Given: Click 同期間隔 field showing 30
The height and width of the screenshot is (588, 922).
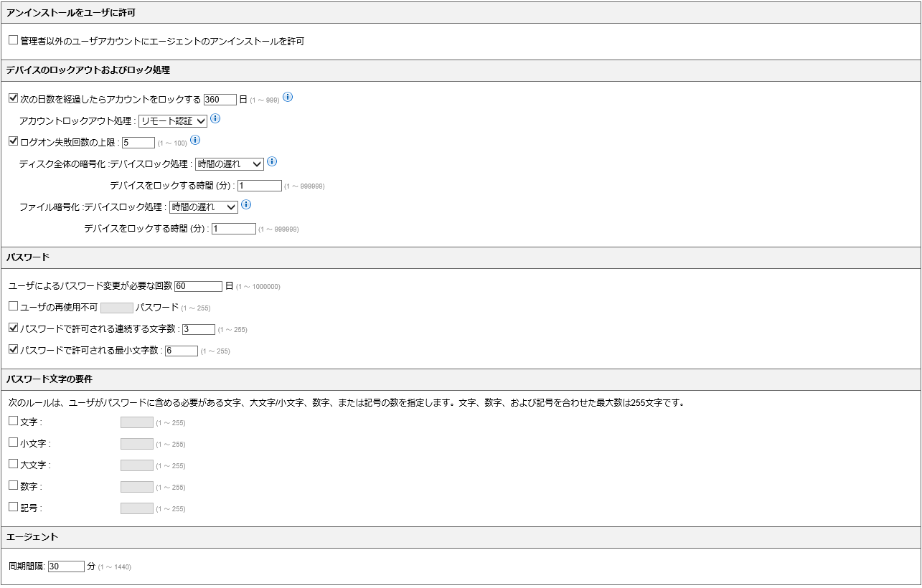Looking at the screenshot, I should point(66,566).
